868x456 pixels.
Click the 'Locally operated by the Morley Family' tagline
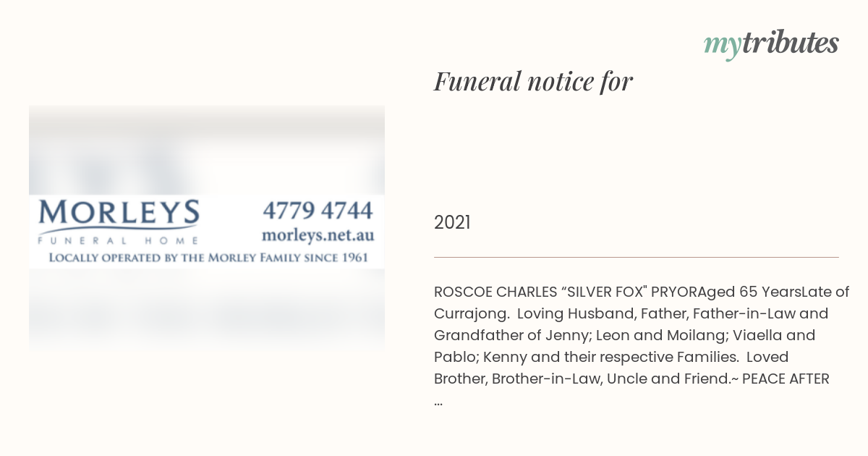(x=208, y=258)
